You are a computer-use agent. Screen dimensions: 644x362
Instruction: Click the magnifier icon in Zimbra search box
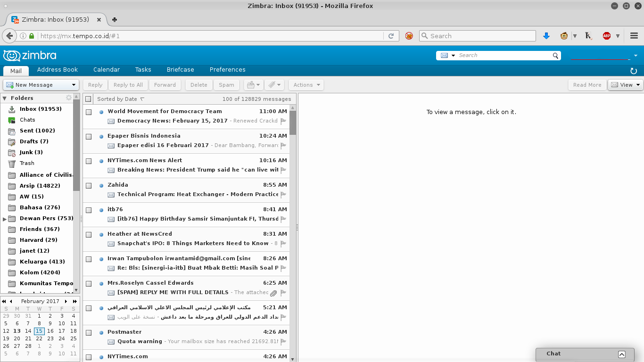click(x=555, y=56)
